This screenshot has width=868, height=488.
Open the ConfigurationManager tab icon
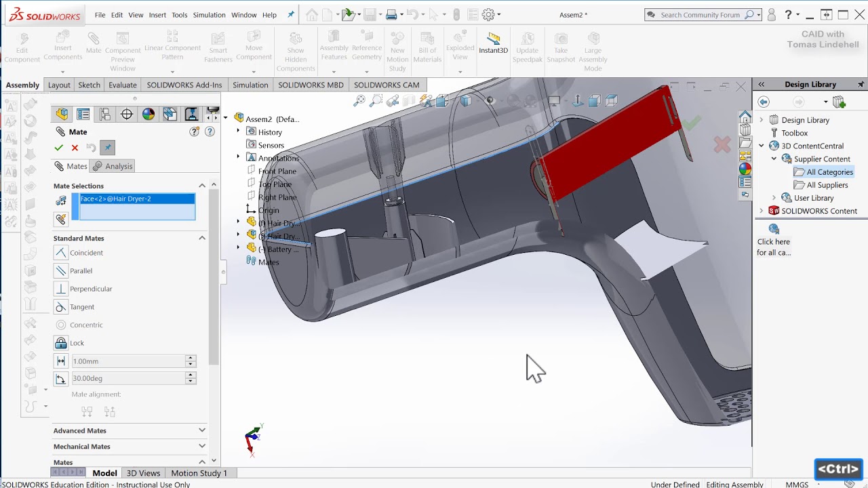pyautogui.click(x=105, y=114)
